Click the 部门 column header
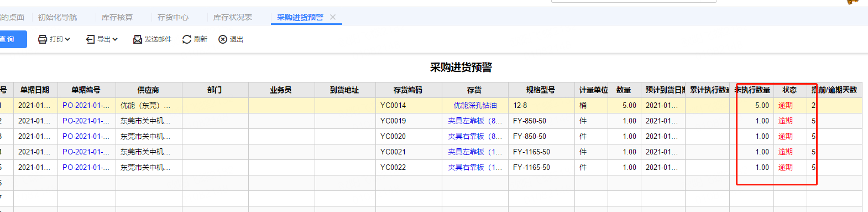868x212 pixels. [215, 90]
